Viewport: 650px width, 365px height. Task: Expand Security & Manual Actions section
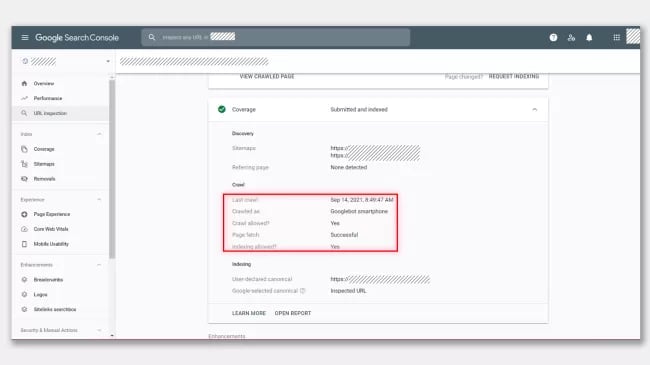click(x=99, y=330)
